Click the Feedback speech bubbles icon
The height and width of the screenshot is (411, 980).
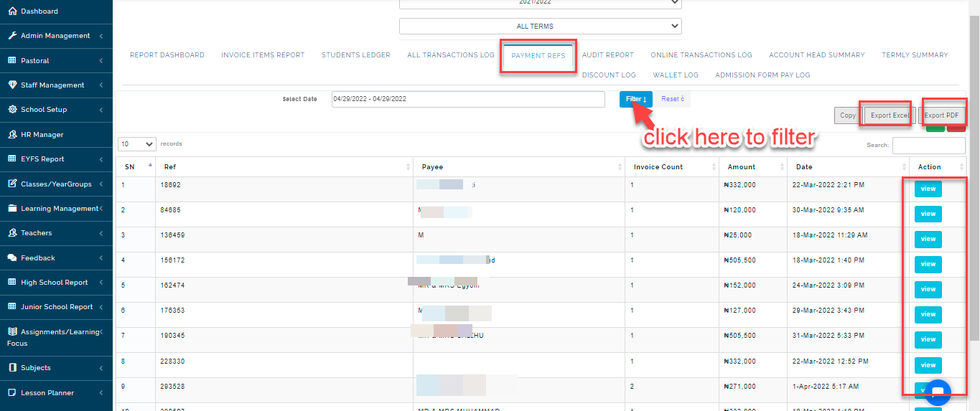click(12, 258)
